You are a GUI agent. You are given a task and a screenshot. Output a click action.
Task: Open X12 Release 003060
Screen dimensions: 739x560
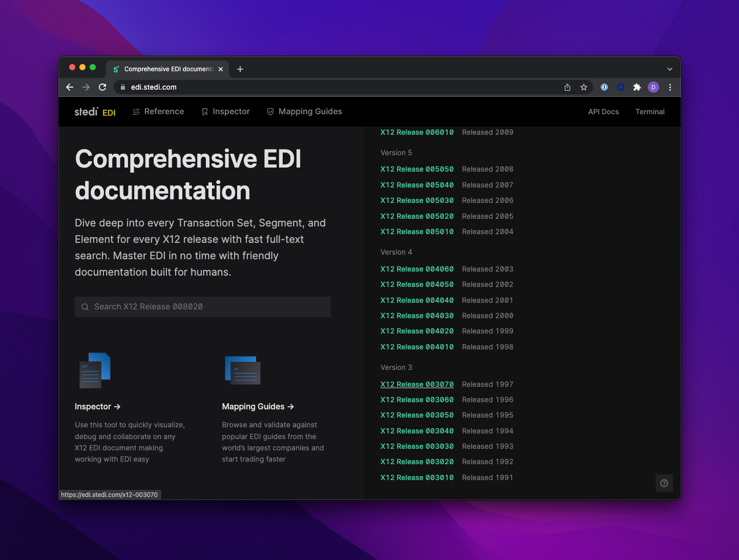[417, 400]
